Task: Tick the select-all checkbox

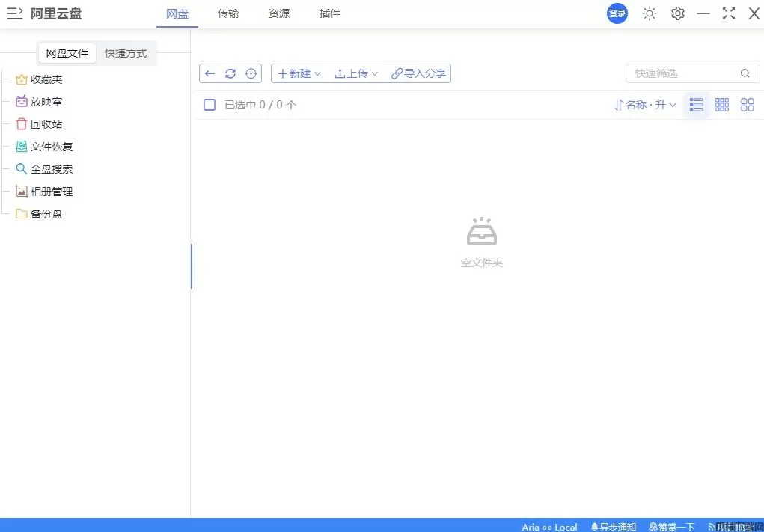Action: pyautogui.click(x=210, y=105)
